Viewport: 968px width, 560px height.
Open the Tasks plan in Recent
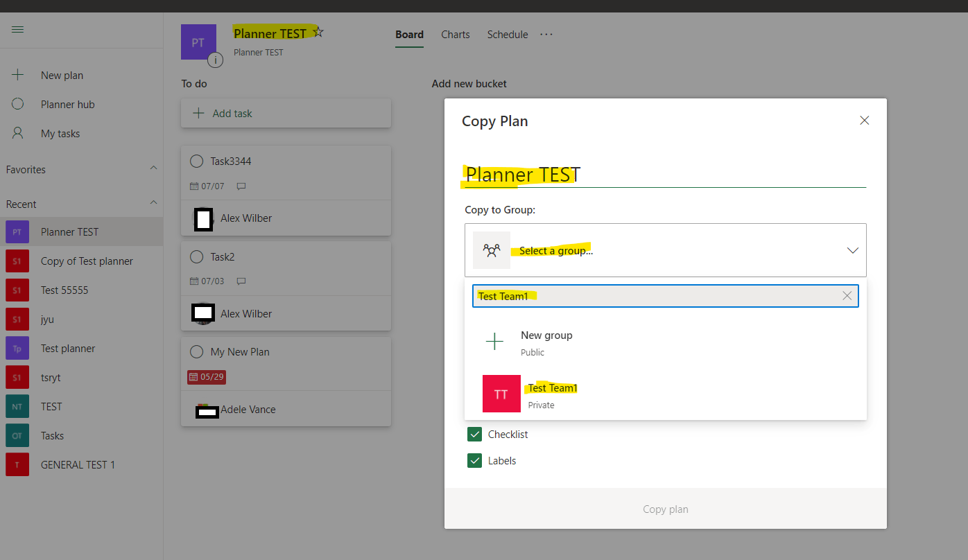tap(82, 436)
